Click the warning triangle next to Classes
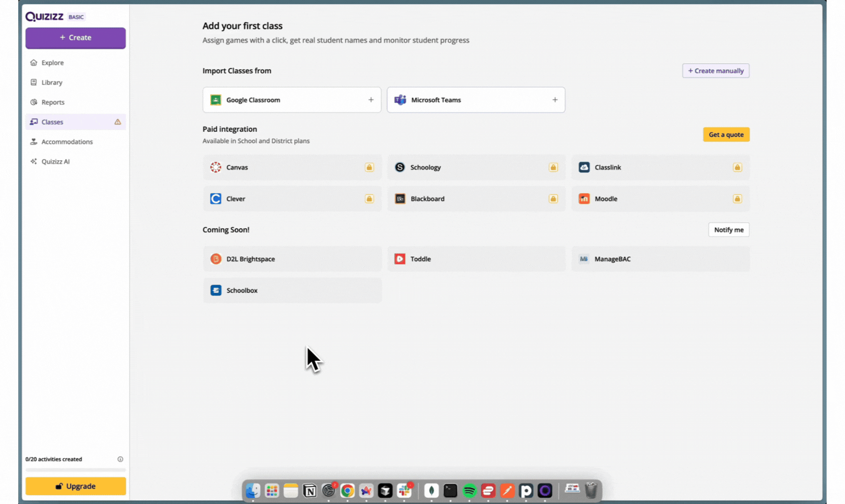 [117, 122]
